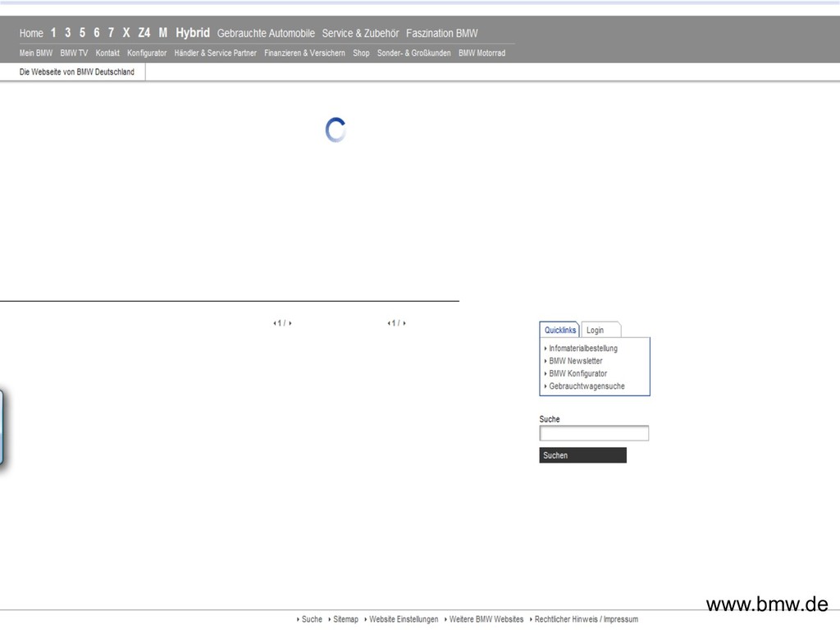Open the Home navigation link

tap(31, 33)
